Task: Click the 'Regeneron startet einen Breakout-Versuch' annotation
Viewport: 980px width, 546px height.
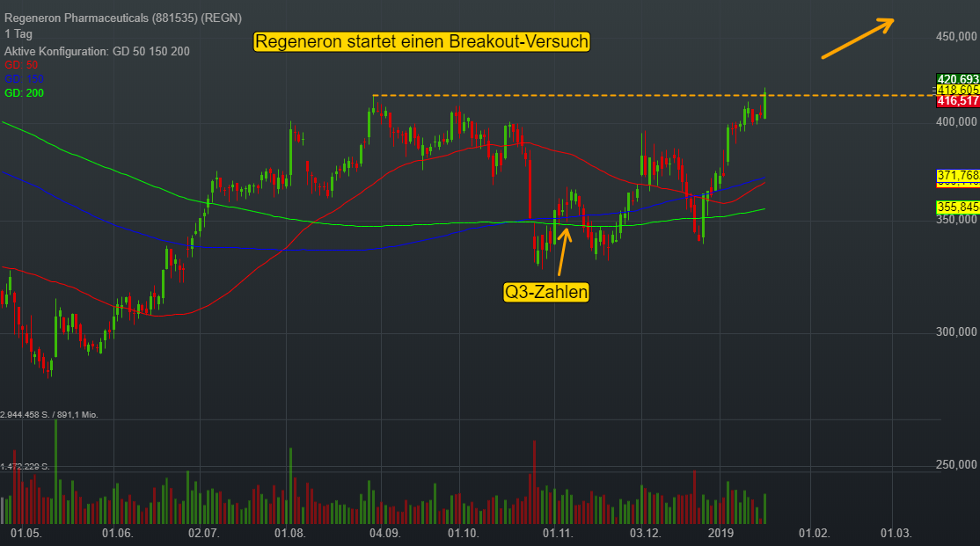Action: pos(422,41)
